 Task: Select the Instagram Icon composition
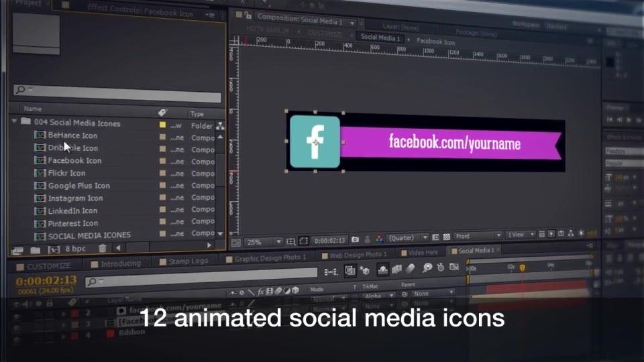pyautogui.click(x=76, y=198)
